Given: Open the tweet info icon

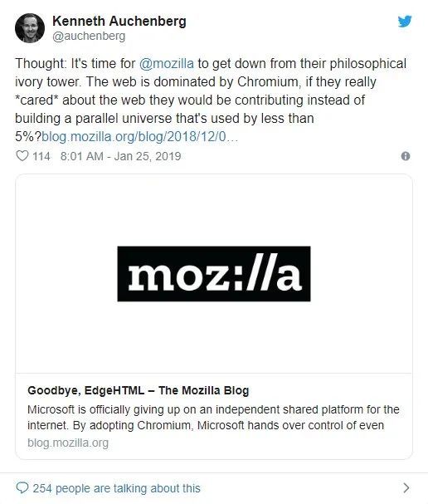Looking at the screenshot, I should click(x=406, y=156).
